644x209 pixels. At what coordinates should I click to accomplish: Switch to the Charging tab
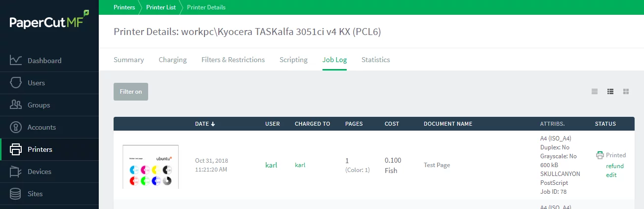coord(172,60)
